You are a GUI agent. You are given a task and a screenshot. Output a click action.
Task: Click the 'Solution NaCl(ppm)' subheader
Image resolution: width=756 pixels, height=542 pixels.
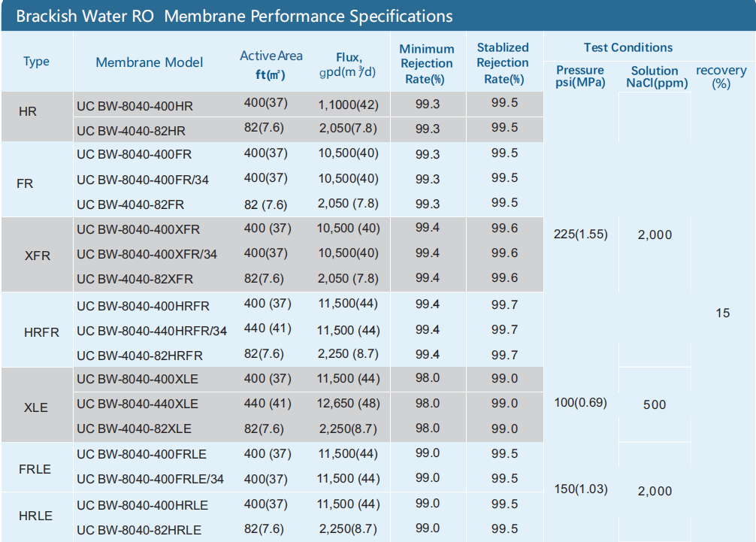pos(657,77)
